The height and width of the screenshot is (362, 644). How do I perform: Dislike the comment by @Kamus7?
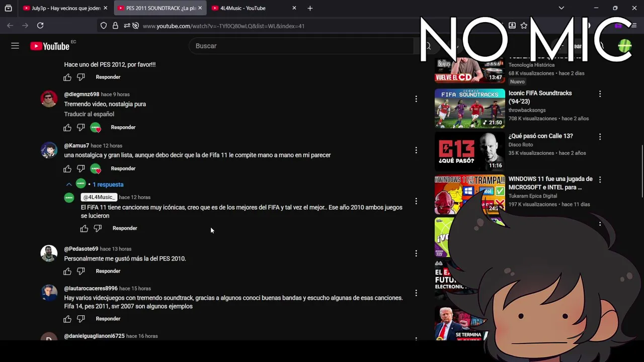pyautogui.click(x=81, y=168)
